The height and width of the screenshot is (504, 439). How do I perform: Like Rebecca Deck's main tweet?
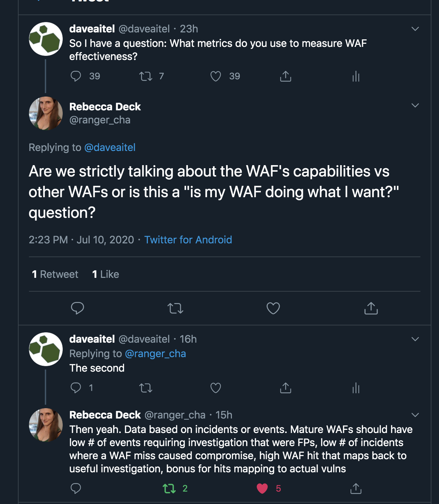pyautogui.click(x=273, y=308)
